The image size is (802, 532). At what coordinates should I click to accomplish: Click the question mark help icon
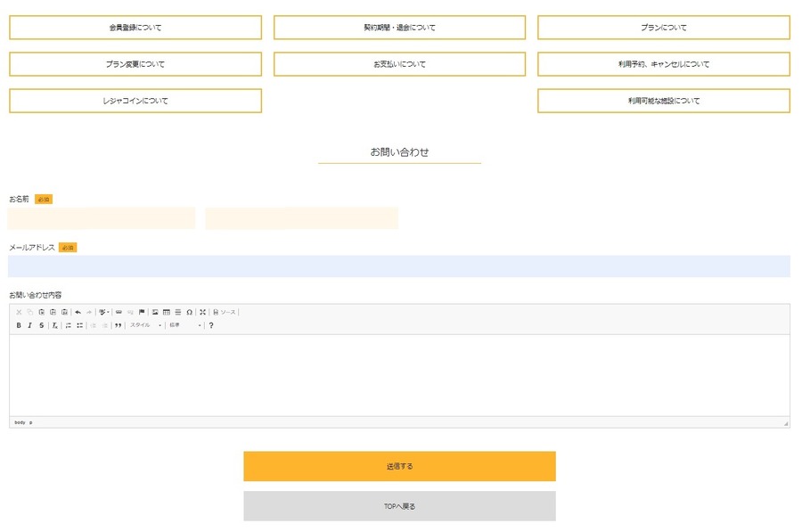click(x=210, y=325)
